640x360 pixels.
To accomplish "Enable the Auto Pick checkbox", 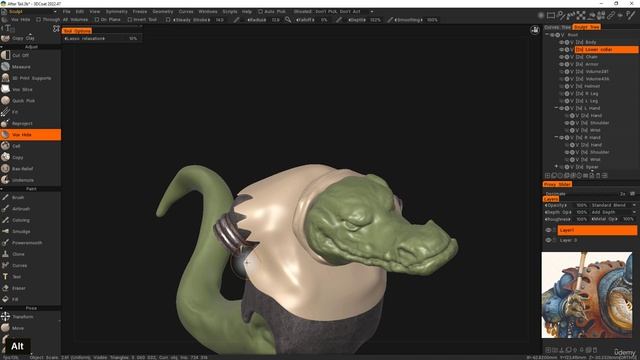I will (260, 11).
